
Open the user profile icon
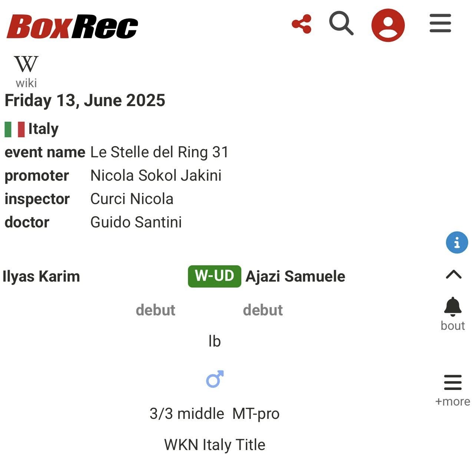(388, 25)
